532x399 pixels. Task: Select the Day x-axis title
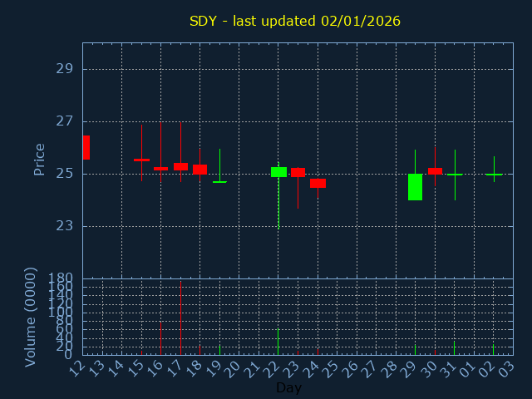click(288, 387)
